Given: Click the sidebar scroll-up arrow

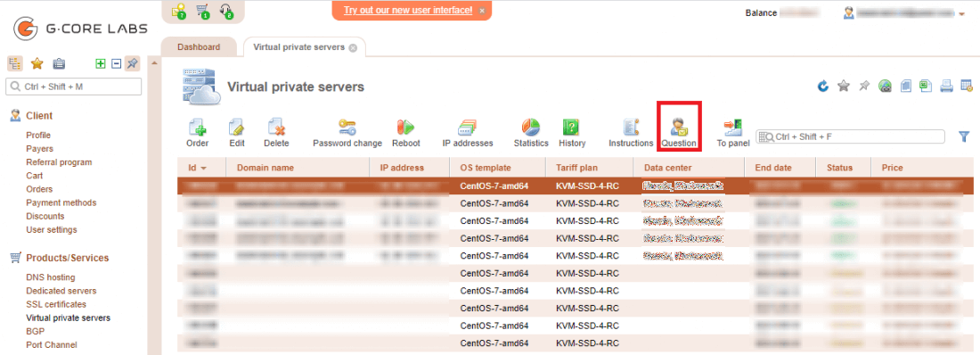Looking at the screenshot, I should [154, 63].
